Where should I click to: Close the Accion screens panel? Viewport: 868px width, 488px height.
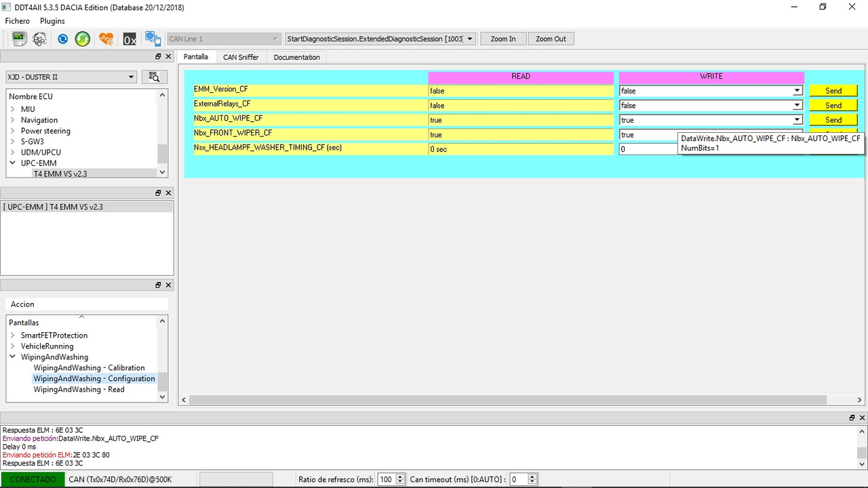click(x=169, y=285)
